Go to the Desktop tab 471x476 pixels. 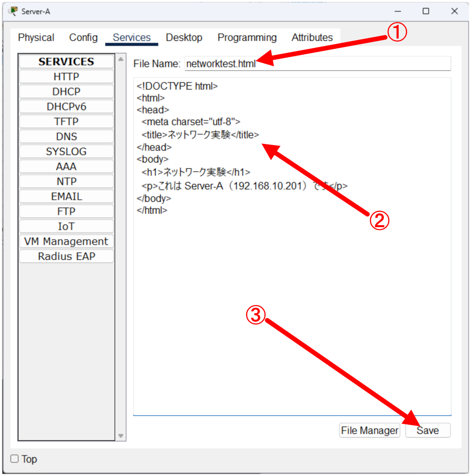coord(184,38)
